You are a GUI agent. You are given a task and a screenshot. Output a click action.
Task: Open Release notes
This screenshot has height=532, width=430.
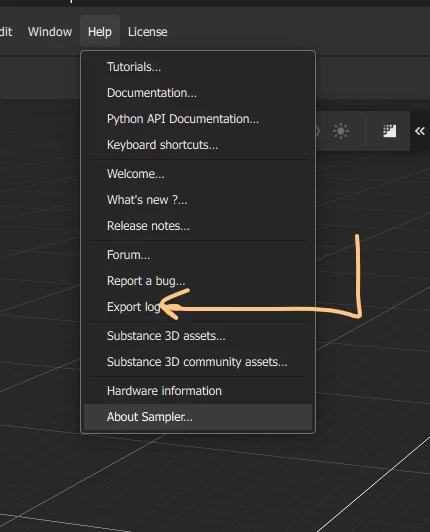coord(198,226)
